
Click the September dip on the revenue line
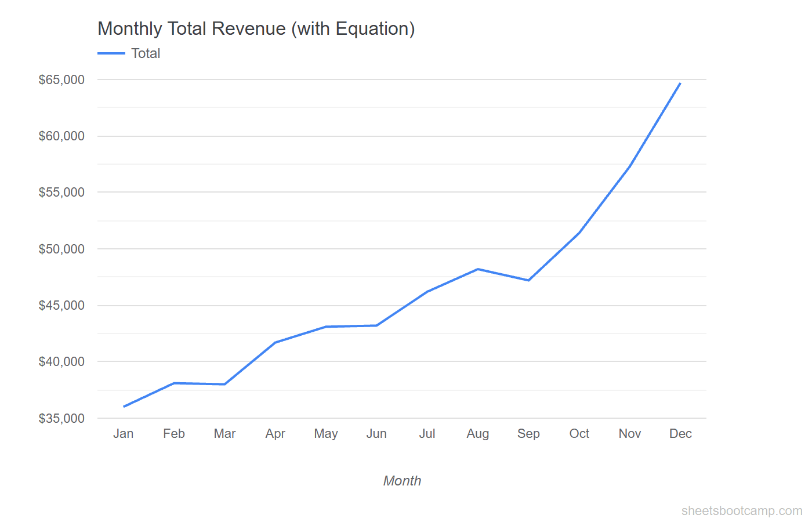coord(528,280)
